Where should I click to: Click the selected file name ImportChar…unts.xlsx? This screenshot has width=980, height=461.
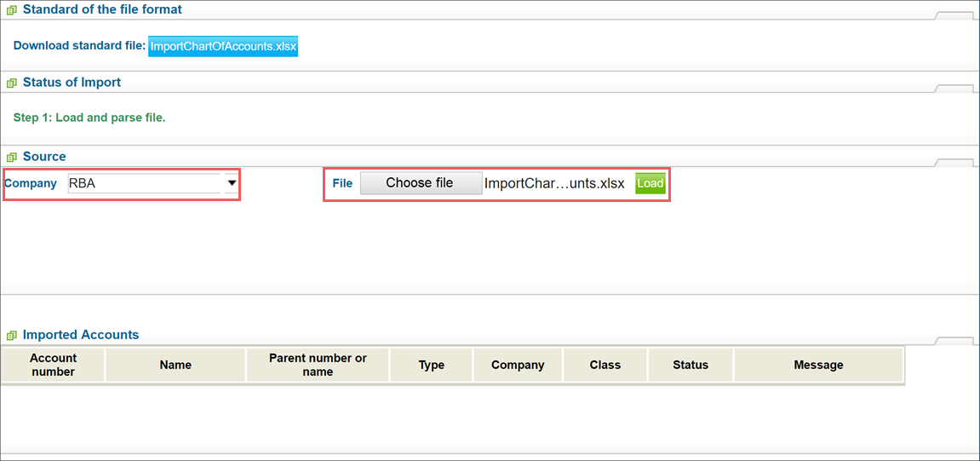554,184
